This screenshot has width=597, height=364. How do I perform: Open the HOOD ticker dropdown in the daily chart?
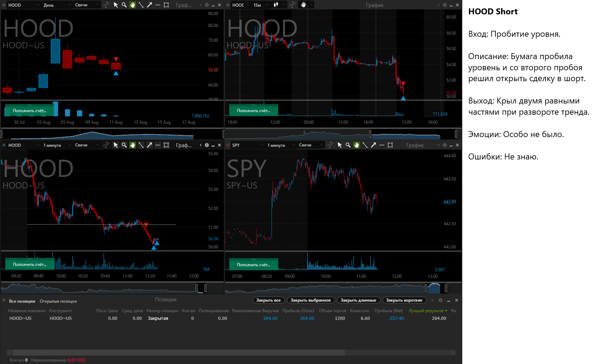(x=23, y=5)
